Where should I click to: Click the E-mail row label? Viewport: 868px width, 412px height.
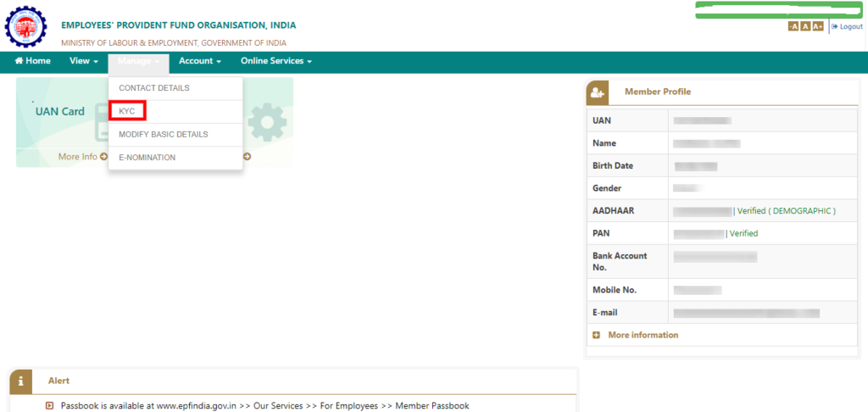click(x=605, y=312)
